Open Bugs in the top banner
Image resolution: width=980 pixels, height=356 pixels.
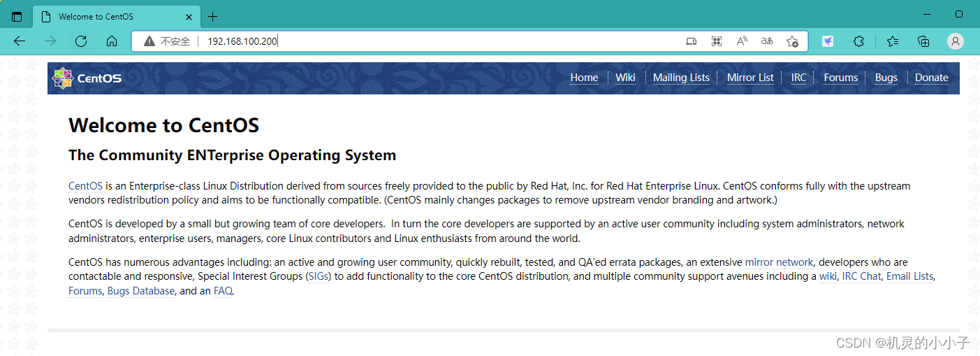886,78
